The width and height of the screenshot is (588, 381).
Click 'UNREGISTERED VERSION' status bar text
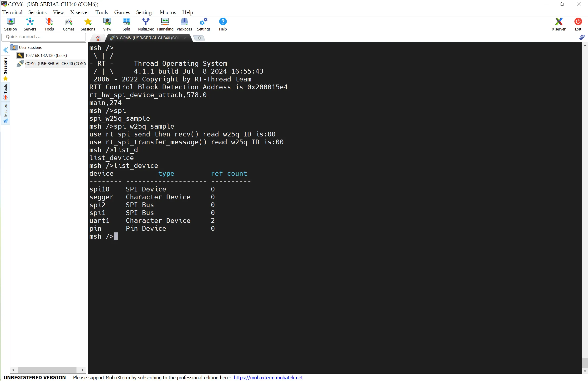click(35, 377)
